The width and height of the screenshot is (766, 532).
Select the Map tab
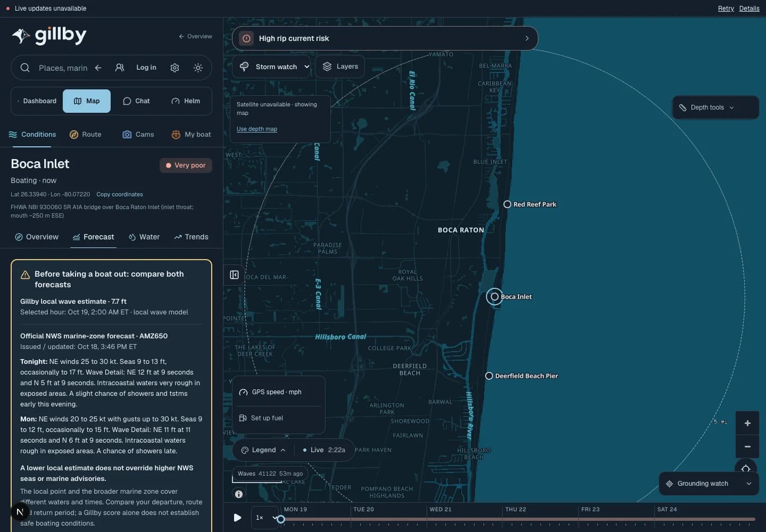87,101
